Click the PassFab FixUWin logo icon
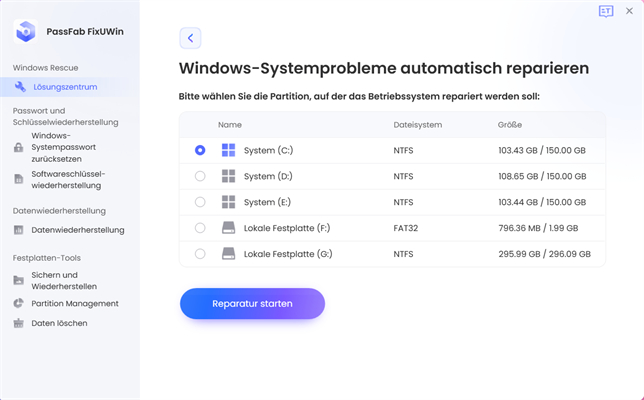This screenshot has width=644, height=400. coord(26,31)
